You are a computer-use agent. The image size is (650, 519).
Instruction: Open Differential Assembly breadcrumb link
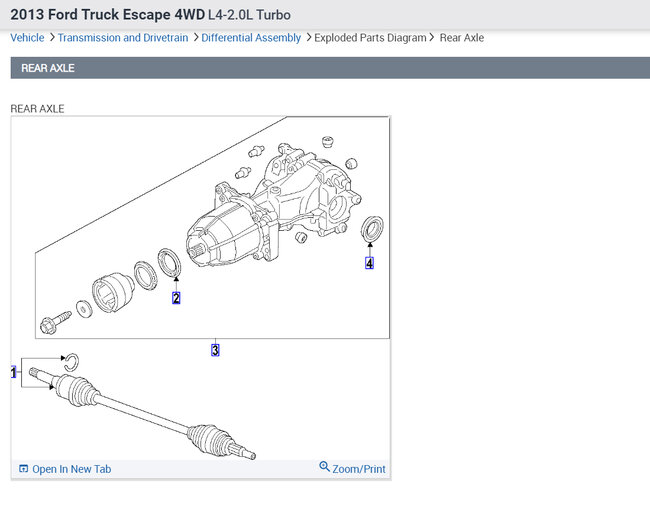251,38
